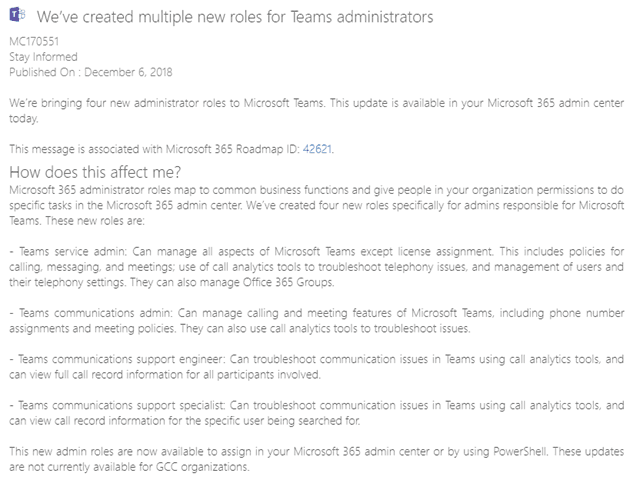Select the communications support specialist role entry
This screenshot has width=640, height=480.
[x=320, y=415]
